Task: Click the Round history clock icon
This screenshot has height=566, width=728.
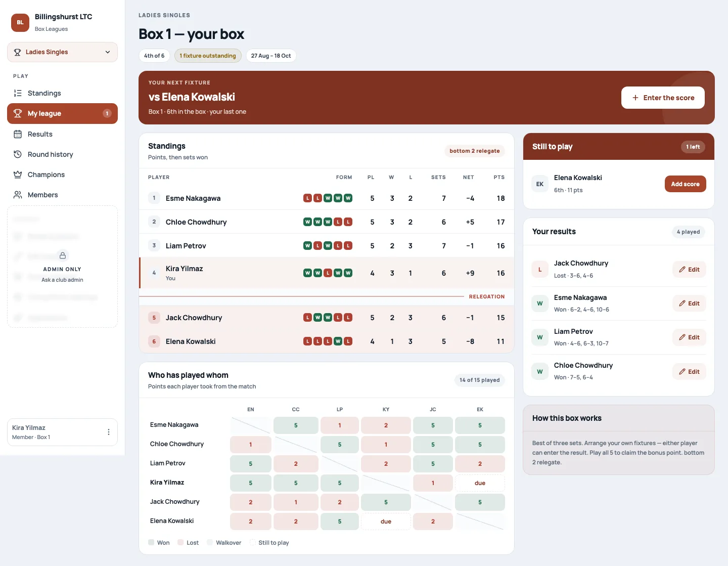Action: pyautogui.click(x=18, y=154)
